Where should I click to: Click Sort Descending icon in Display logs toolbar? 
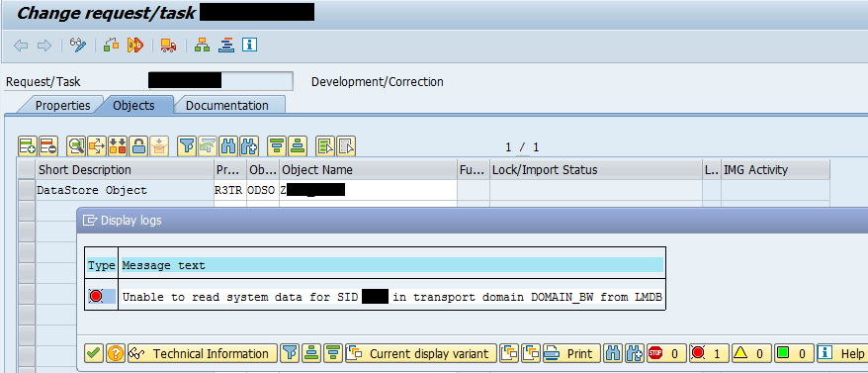333,353
